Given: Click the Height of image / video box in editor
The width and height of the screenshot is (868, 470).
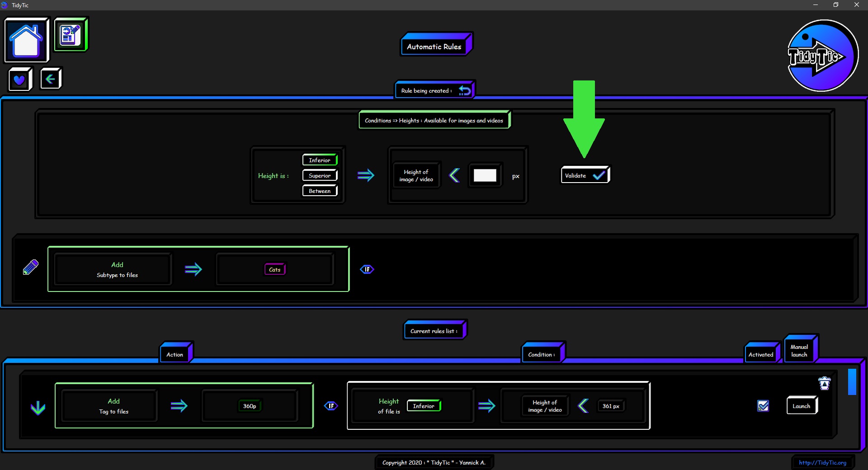Looking at the screenshot, I should (x=416, y=175).
